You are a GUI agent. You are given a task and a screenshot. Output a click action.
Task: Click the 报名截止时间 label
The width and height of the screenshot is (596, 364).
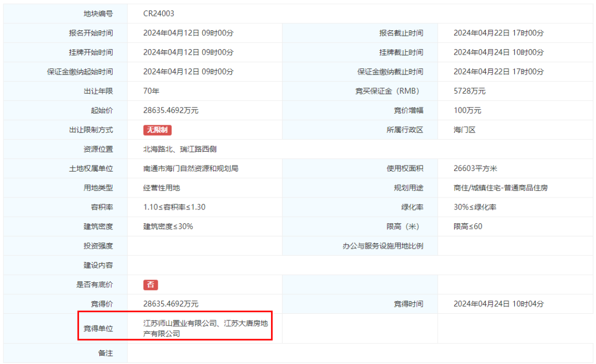click(x=401, y=33)
